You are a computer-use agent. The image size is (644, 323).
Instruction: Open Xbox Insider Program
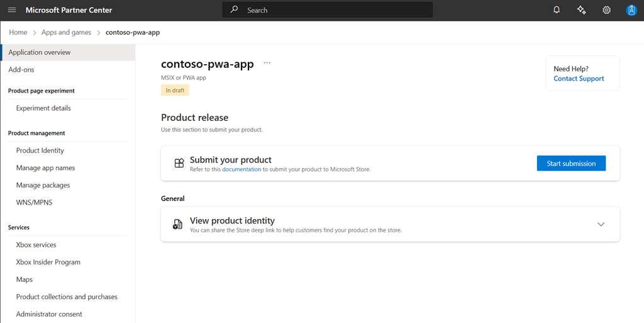click(x=48, y=262)
